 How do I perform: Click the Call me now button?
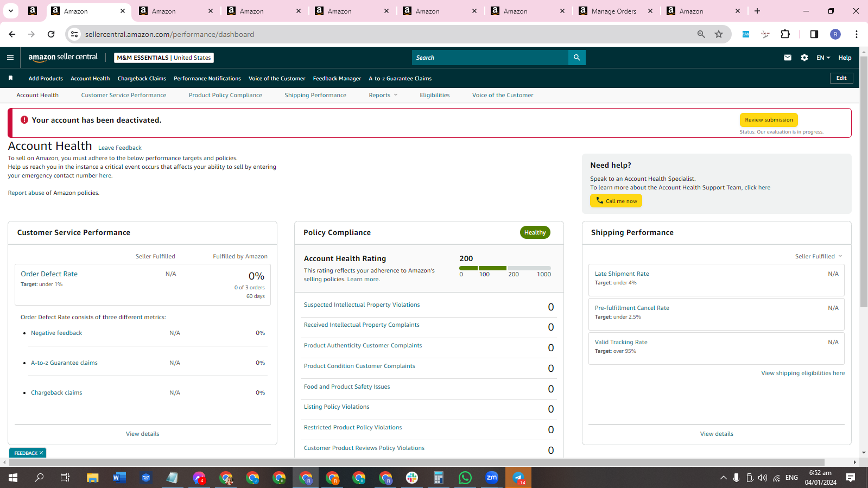tap(616, 201)
